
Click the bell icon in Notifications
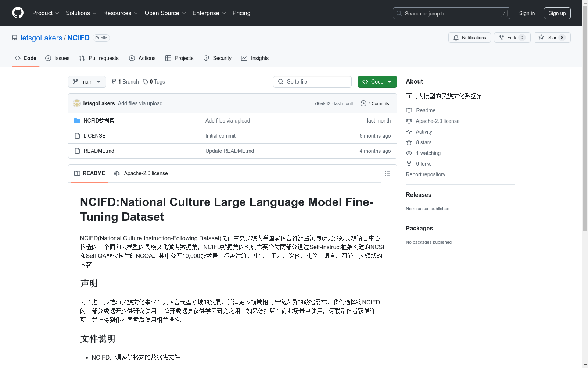pos(456,38)
